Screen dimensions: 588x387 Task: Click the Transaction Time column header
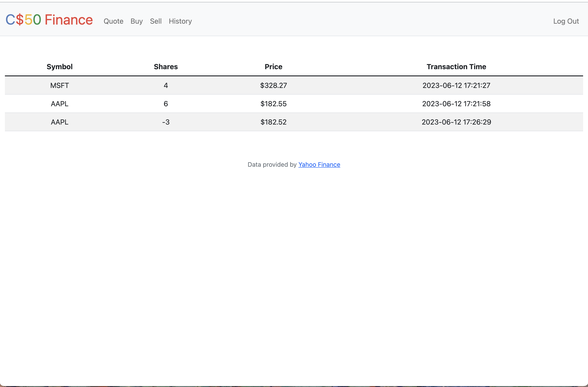(456, 67)
